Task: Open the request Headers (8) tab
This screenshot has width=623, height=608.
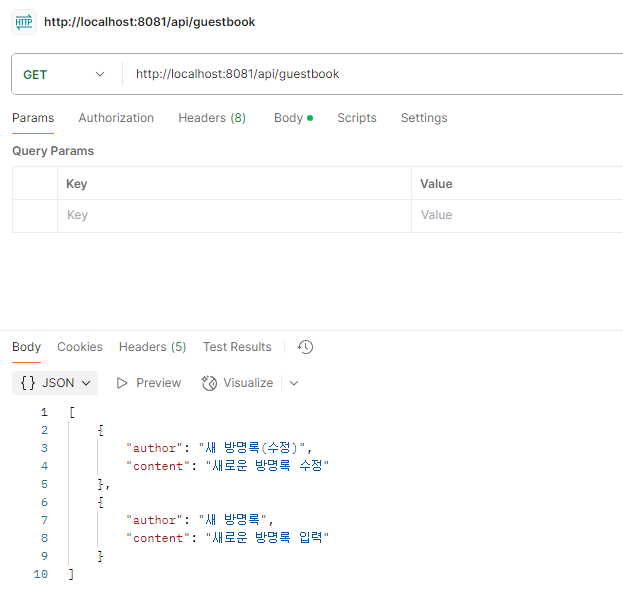Action: click(212, 118)
